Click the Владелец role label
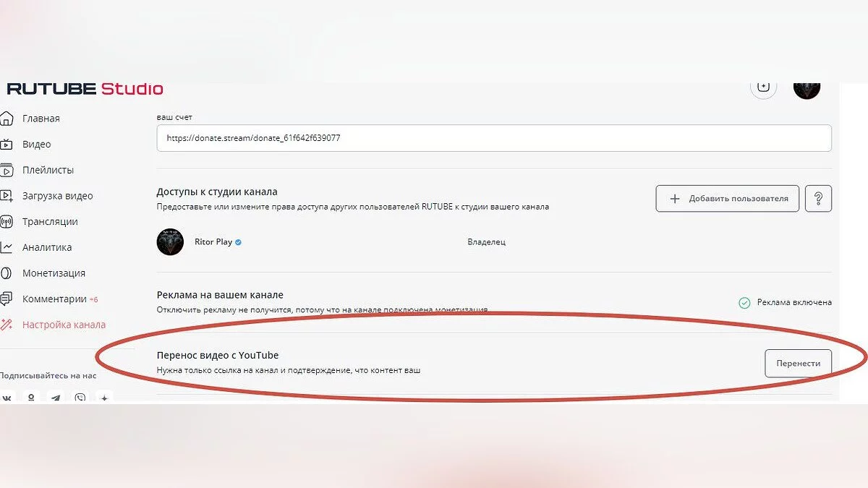This screenshot has width=868, height=488. click(x=487, y=242)
